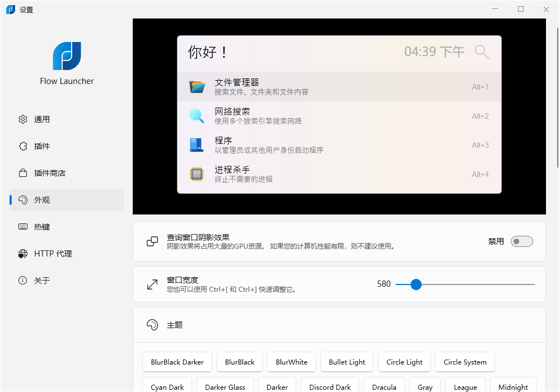Viewport: 560px width, 392px height.
Task: Select the 热键 keyboard icon
Action: pyautogui.click(x=22, y=226)
